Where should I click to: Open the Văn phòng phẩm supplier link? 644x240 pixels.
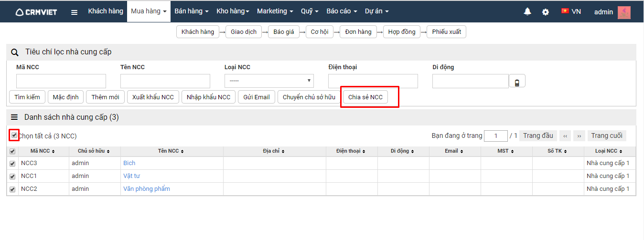click(x=146, y=189)
